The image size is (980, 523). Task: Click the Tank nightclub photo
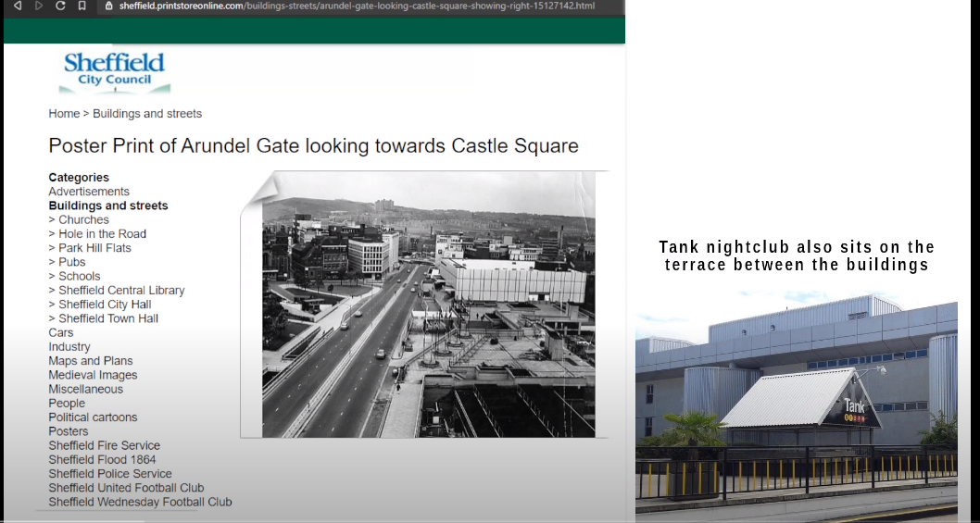(x=797, y=406)
